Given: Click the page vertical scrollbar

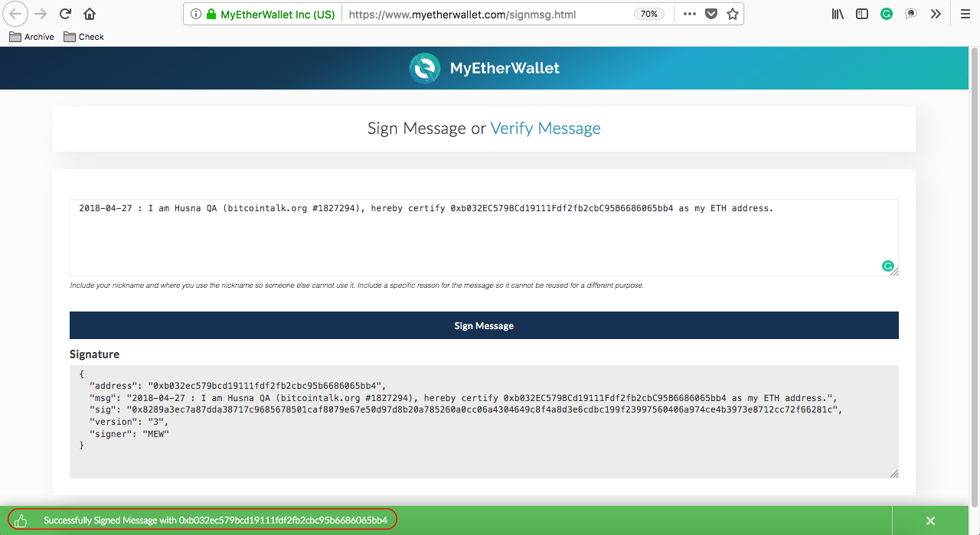Looking at the screenshot, I should (x=974, y=276).
